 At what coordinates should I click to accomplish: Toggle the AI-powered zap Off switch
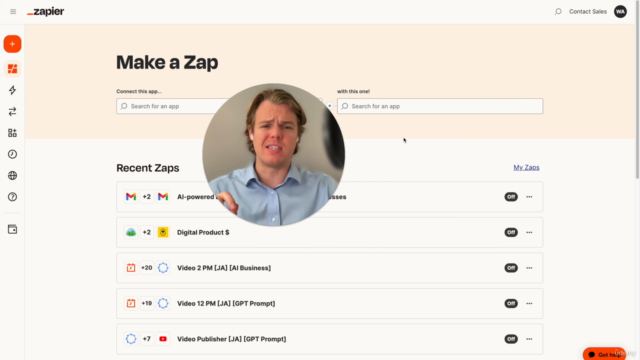511,197
